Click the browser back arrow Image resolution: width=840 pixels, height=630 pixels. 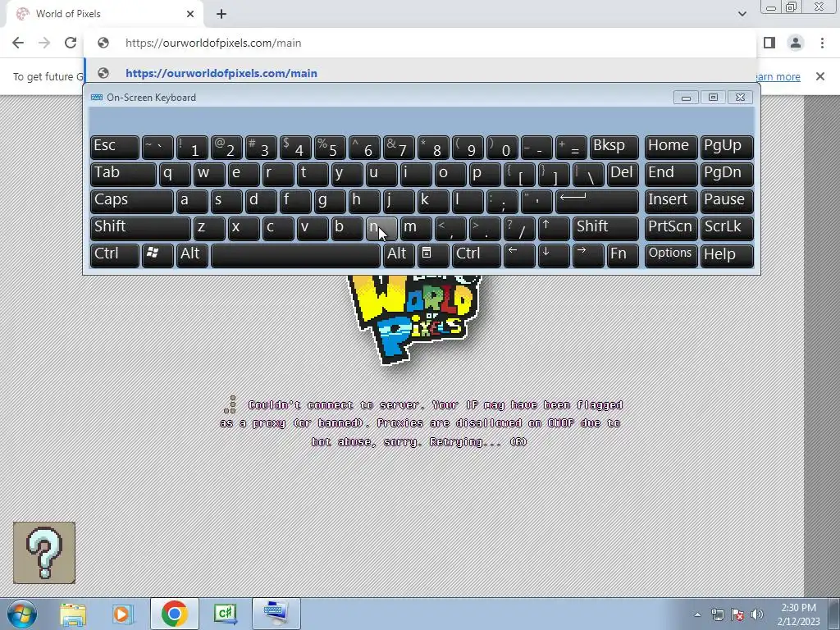click(18, 43)
